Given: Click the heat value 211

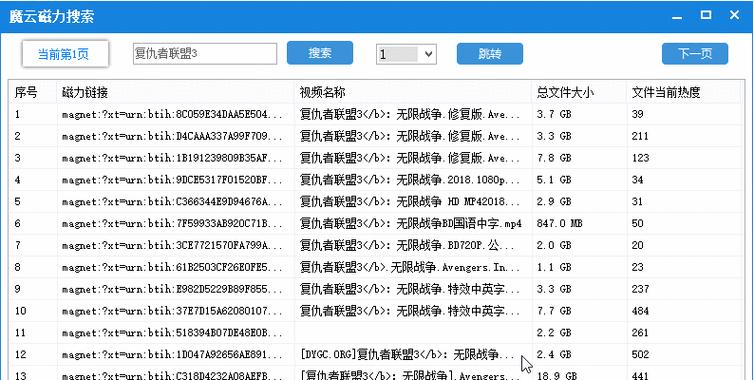Looking at the screenshot, I should (x=640, y=136).
